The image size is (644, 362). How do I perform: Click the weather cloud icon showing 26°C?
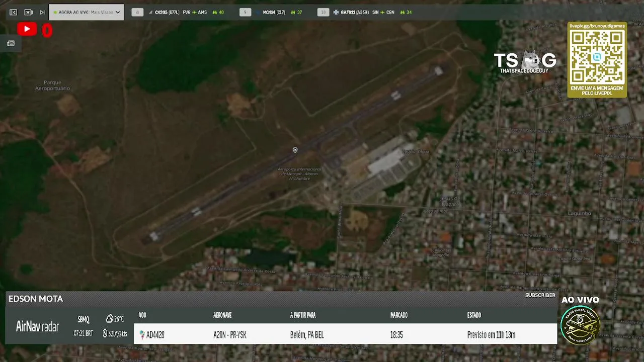point(110,319)
